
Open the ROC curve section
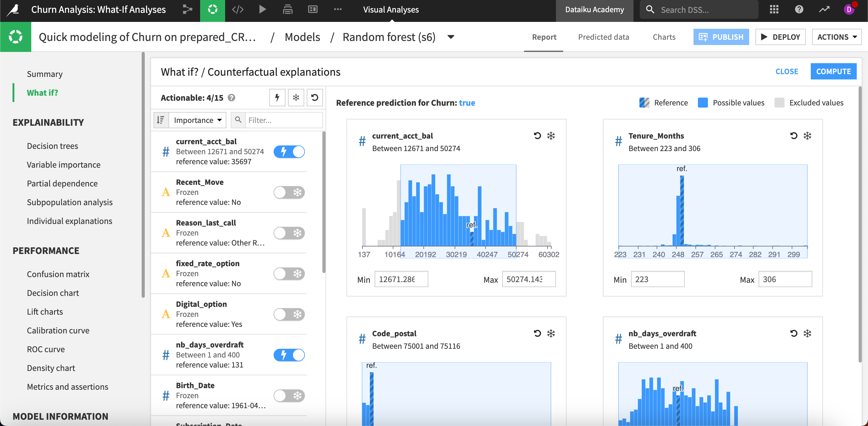pos(46,349)
